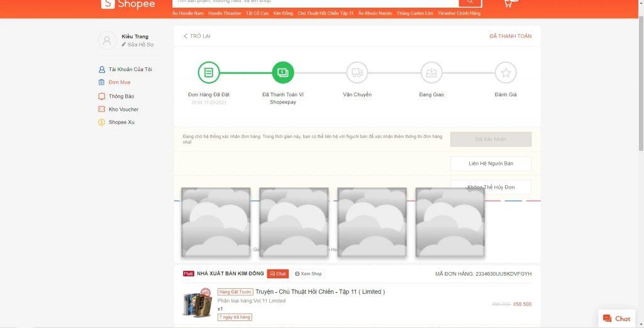Click the Liên Hệ Người Bán button
The image size is (644, 328).
[x=491, y=164]
